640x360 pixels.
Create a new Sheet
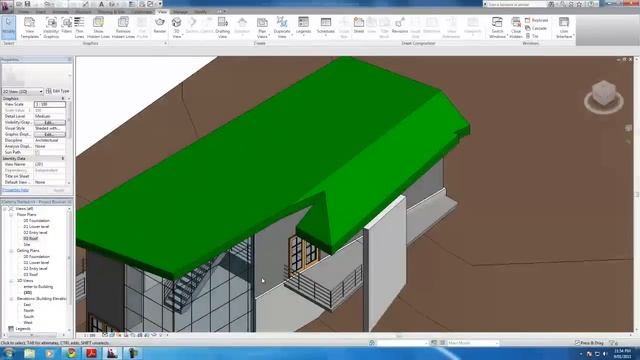[358, 25]
